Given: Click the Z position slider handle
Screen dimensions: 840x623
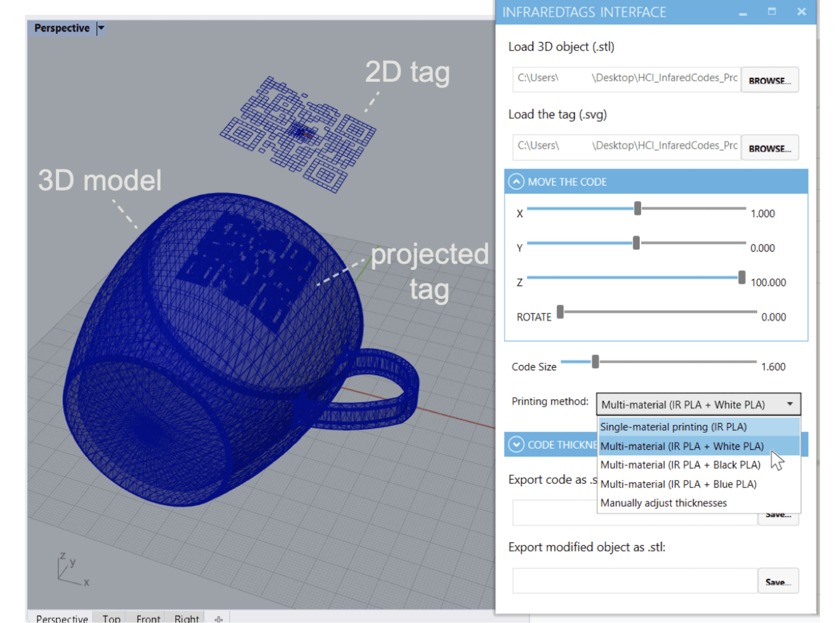Looking at the screenshot, I should coord(742,277).
